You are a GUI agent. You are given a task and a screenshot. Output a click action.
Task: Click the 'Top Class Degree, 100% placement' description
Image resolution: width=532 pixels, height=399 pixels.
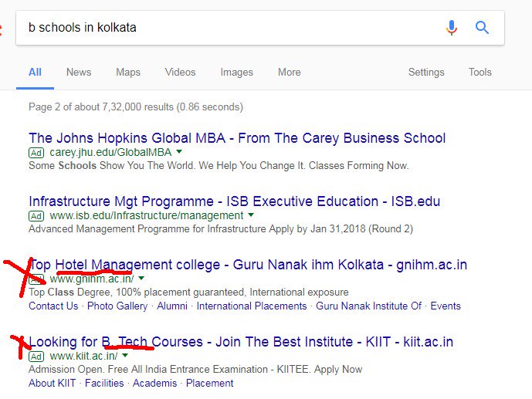(x=188, y=292)
